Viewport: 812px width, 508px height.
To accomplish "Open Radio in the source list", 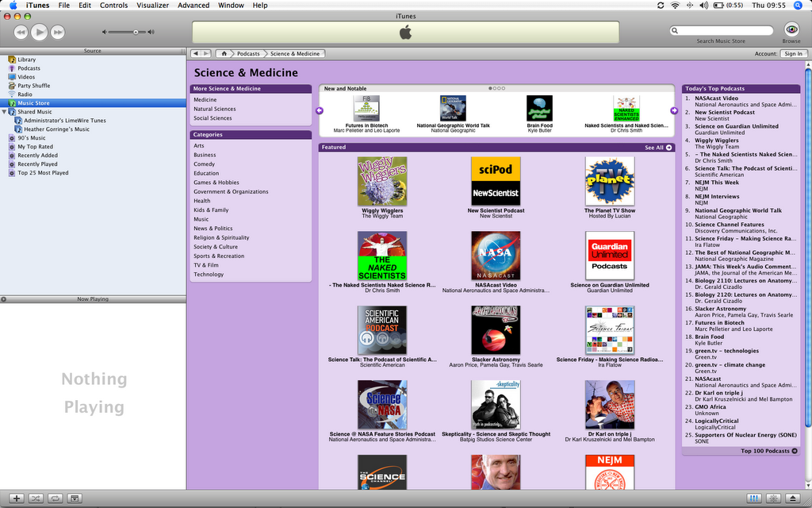I will (25, 94).
